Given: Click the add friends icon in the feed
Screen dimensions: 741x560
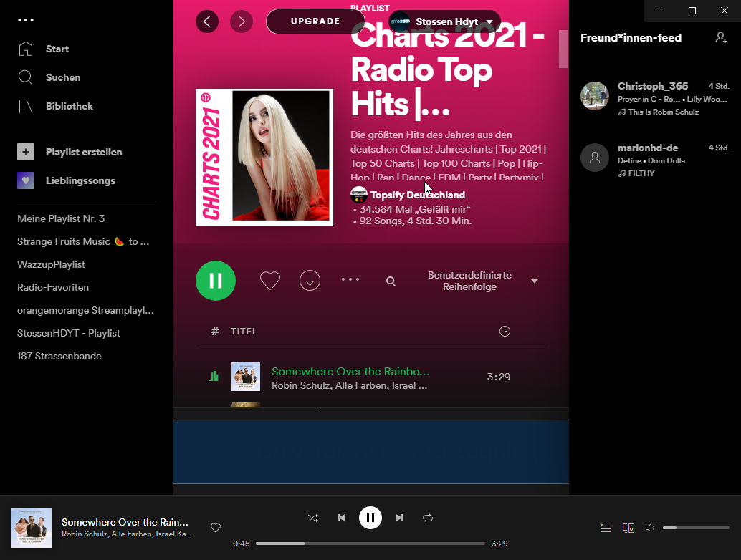Looking at the screenshot, I should coord(721,37).
